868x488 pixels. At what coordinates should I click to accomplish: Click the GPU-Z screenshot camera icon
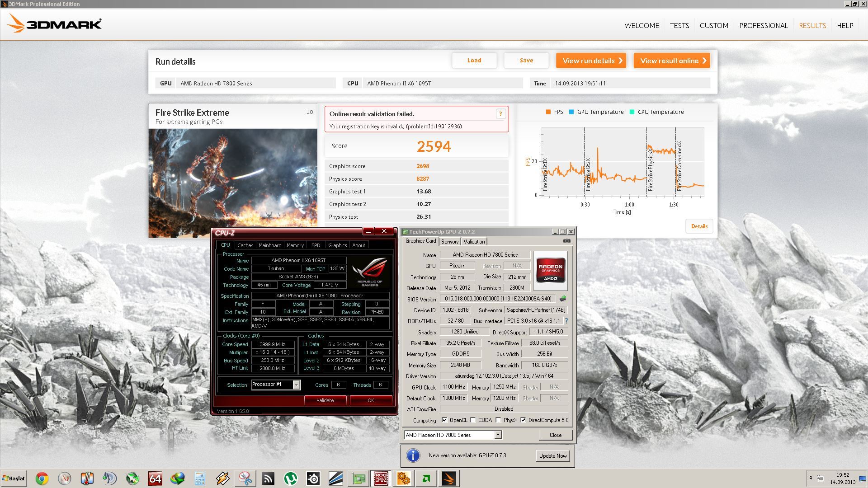click(566, 241)
